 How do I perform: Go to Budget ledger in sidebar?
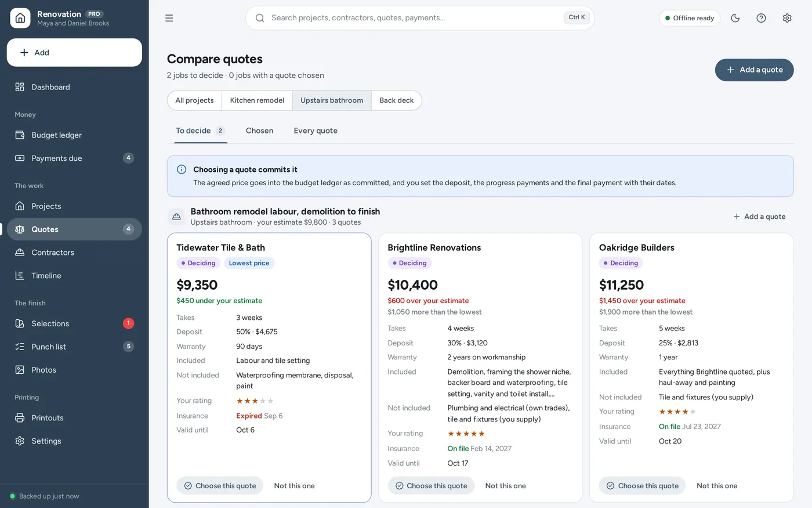[x=74, y=135]
